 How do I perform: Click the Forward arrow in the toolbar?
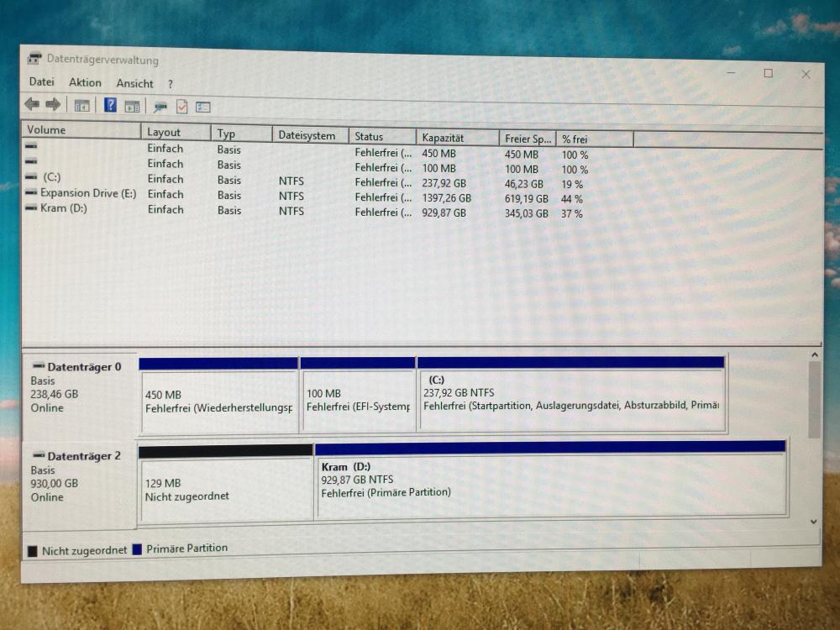53,104
